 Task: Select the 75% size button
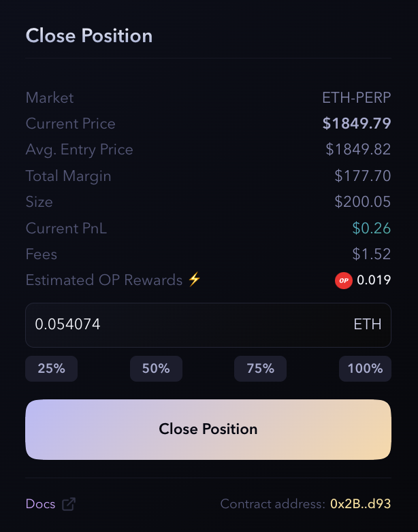coord(260,369)
